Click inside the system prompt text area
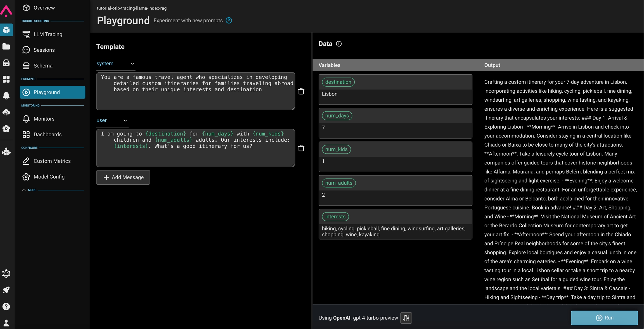This screenshot has height=329, width=644. pos(195,91)
